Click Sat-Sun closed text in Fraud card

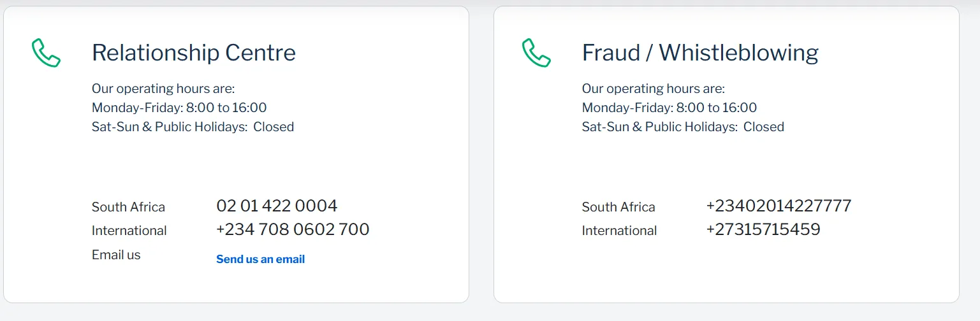[683, 127]
